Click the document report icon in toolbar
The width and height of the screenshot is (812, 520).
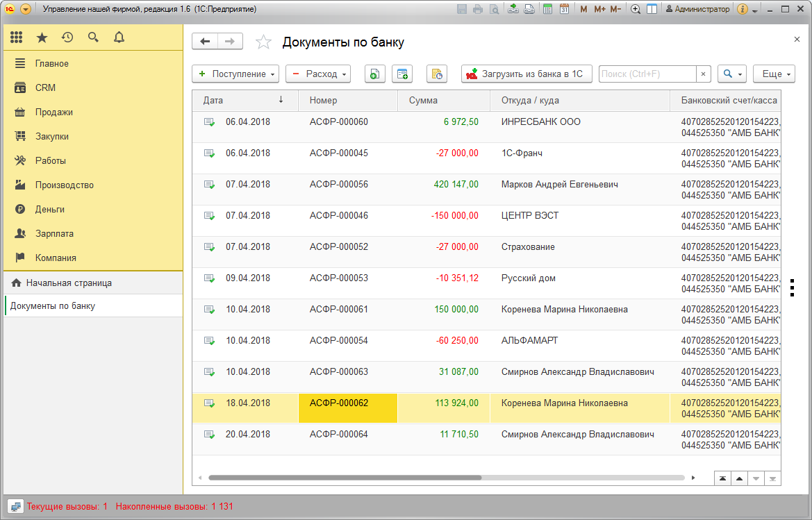[x=436, y=74]
